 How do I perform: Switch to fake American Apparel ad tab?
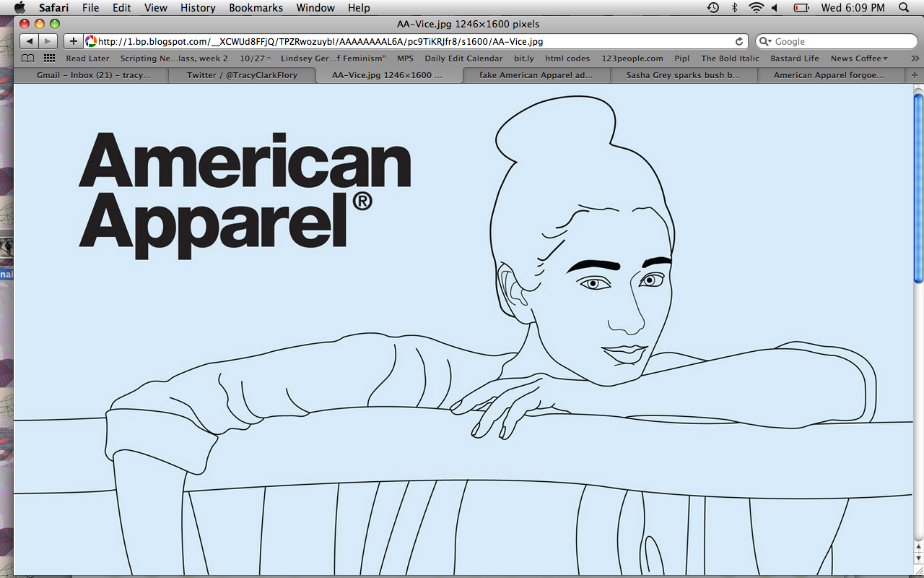coord(536,74)
